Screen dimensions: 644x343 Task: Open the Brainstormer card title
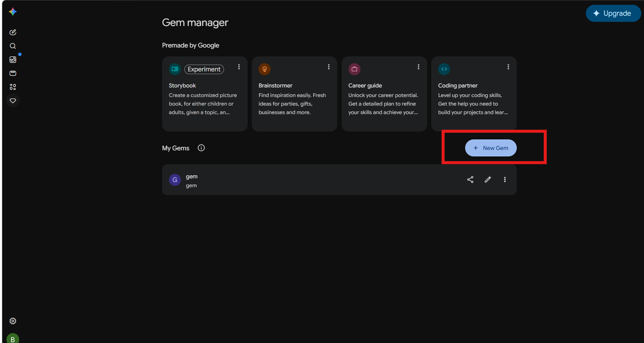click(275, 85)
